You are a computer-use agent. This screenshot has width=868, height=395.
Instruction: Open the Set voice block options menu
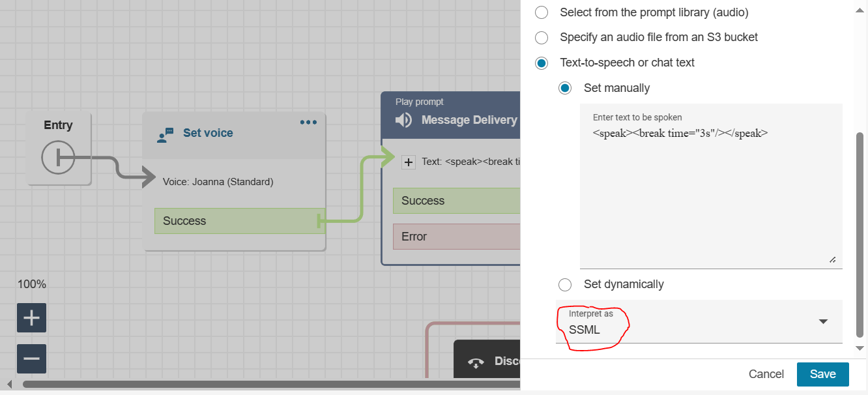coord(308,123)
